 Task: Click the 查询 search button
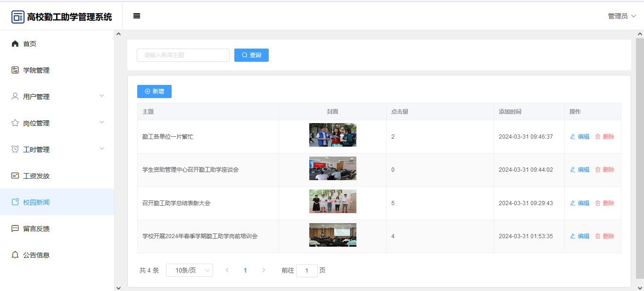click(x=251, y=55)
